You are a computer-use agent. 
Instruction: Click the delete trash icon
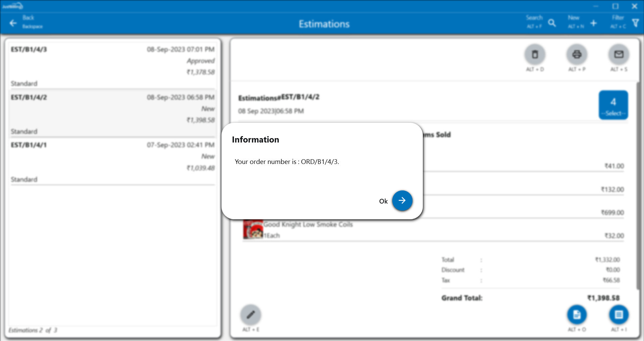(x=535, y=54)
